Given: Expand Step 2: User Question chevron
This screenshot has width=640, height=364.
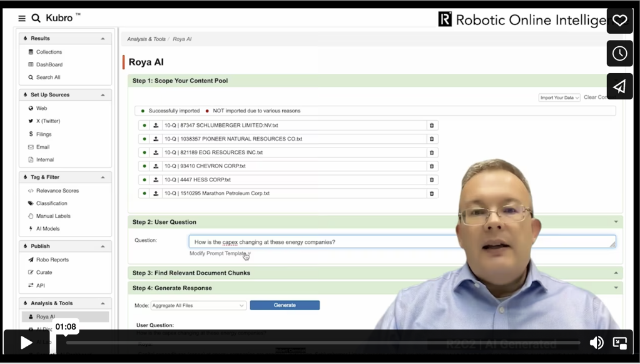Looking at the screenshot, I should coord(616,222).
